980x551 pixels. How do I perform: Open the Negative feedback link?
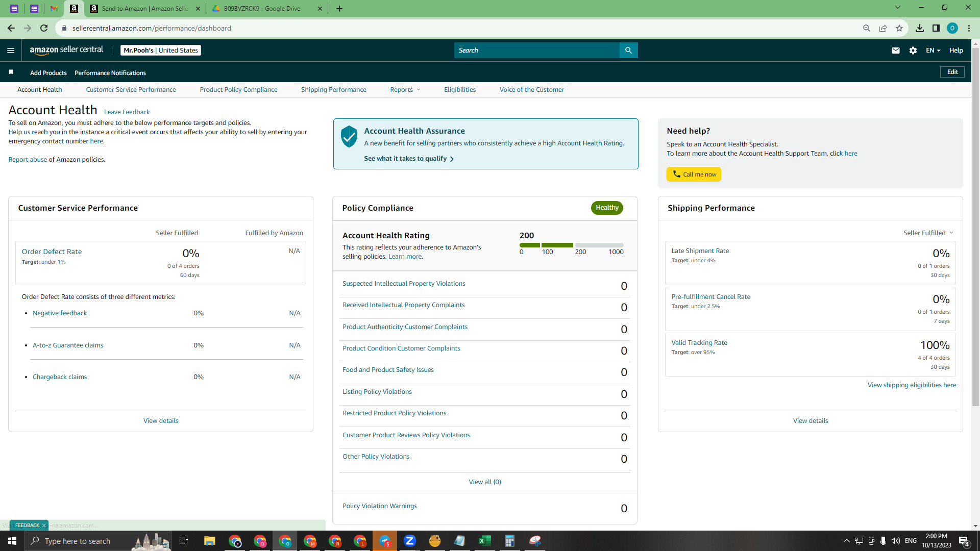click(x=60, y=313)
